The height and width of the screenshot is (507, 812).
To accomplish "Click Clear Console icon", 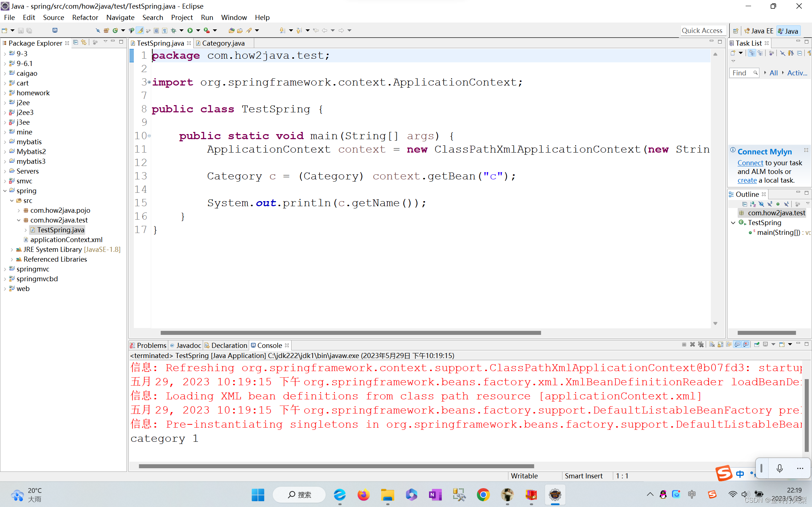I will point(712,344).
